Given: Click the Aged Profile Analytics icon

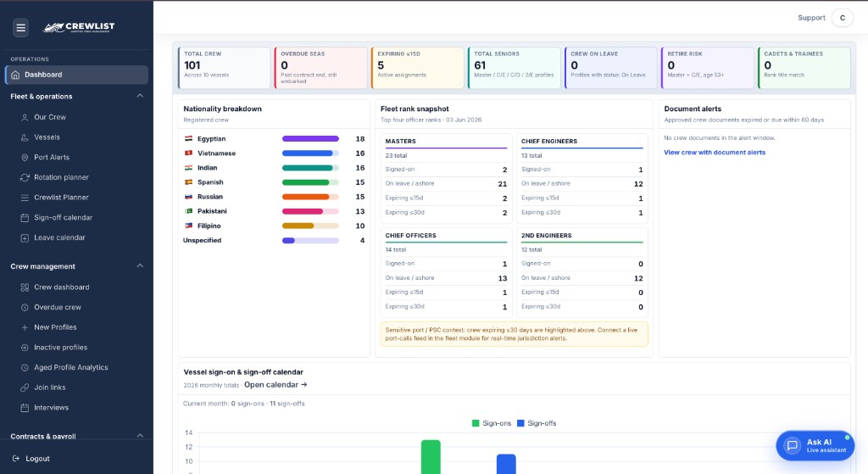Looking at the screenshot, I should tap(25, 368).
